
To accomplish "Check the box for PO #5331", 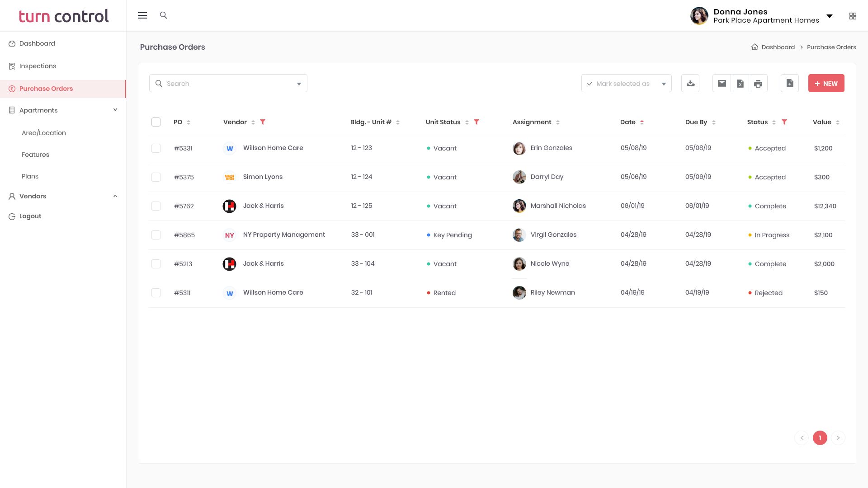I will coord(156,148).
